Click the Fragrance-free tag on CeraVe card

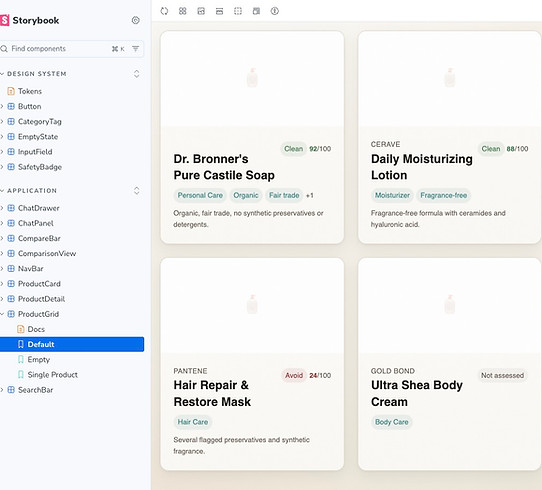coord(443,195)
